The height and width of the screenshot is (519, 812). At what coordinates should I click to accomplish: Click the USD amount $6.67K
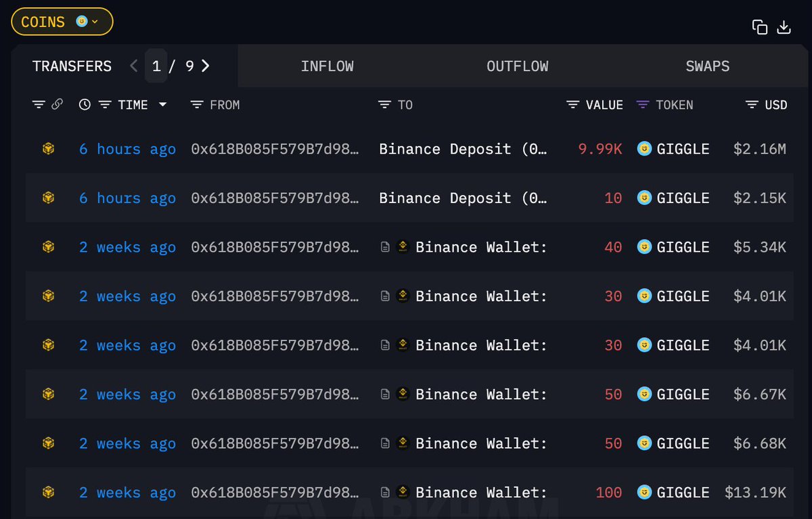(x=760, y=394)
